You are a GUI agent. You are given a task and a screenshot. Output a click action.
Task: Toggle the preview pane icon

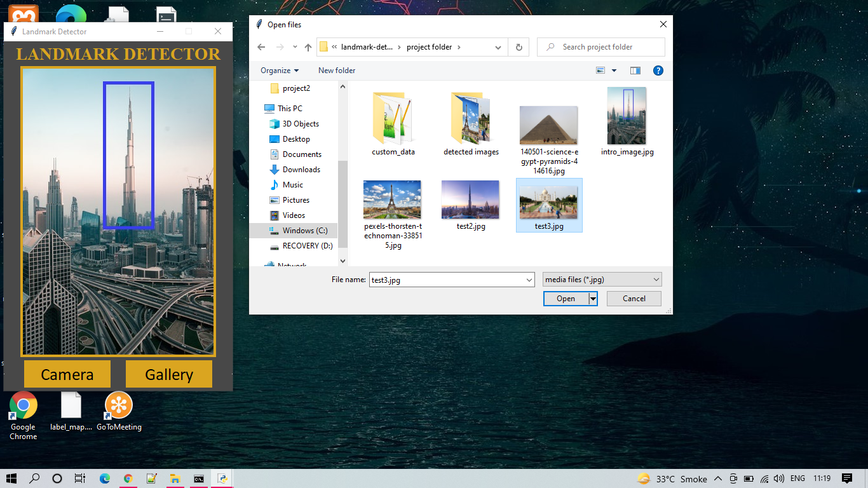pos(635,71)
